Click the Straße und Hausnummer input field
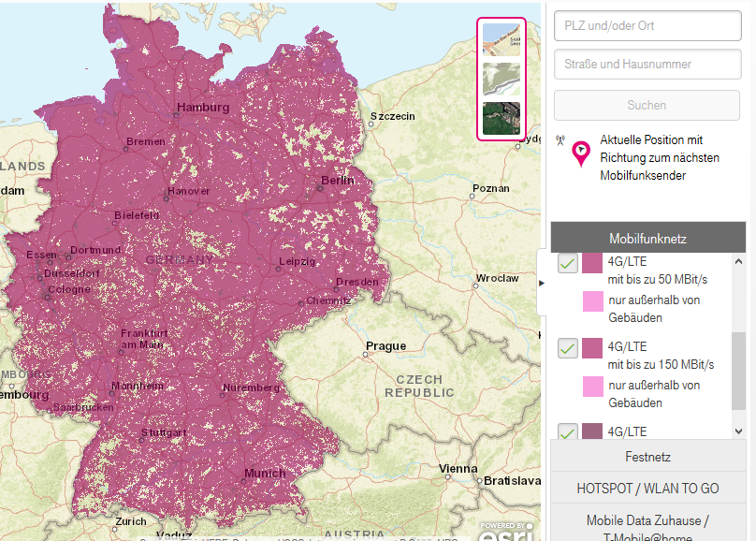The width and height of the screenshot is (756, 541). (x=647, y=65)
